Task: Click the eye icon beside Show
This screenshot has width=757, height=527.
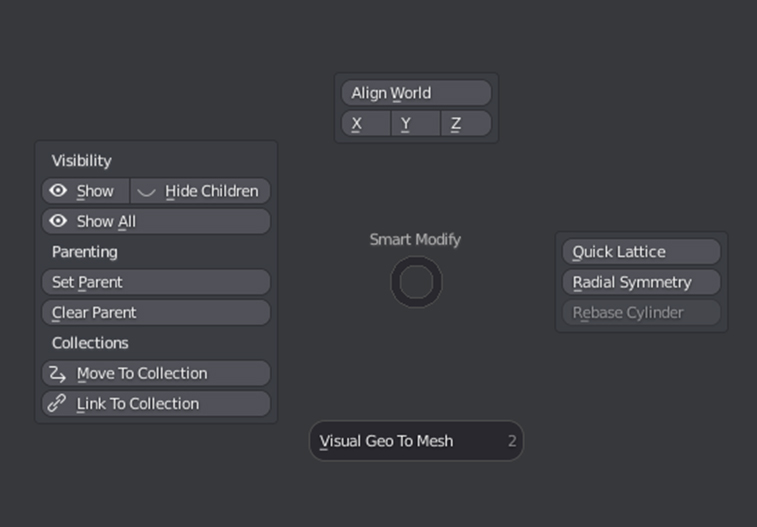Action: [x=58, y=191]
